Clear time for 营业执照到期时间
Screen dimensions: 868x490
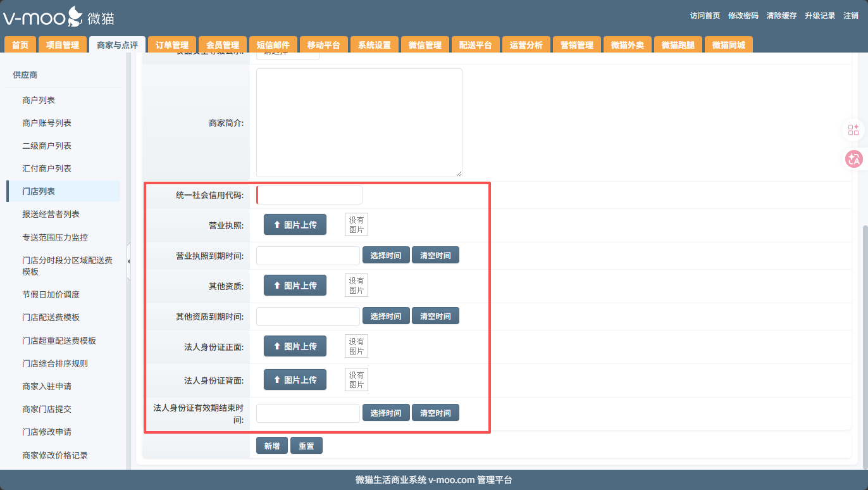coord(435,255)
